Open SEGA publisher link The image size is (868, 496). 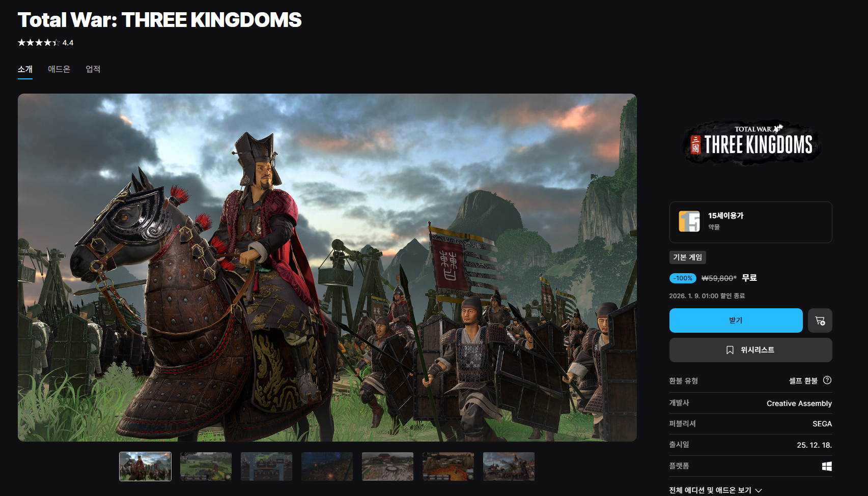coord(822,424)
